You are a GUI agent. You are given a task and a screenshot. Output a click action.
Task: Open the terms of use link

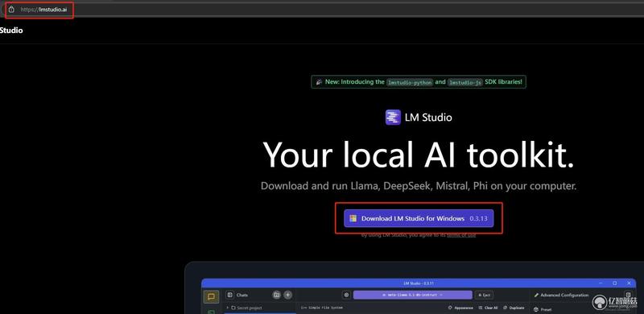click(461, 235)
